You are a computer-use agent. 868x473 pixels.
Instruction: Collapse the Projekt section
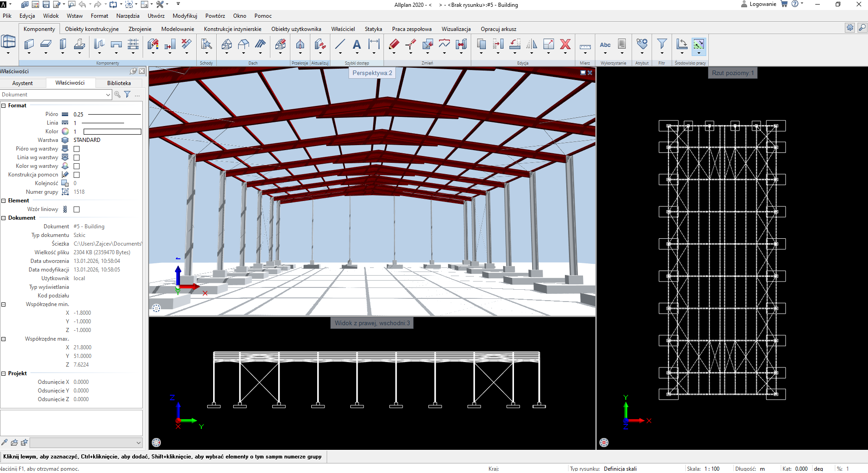(4, 373)
